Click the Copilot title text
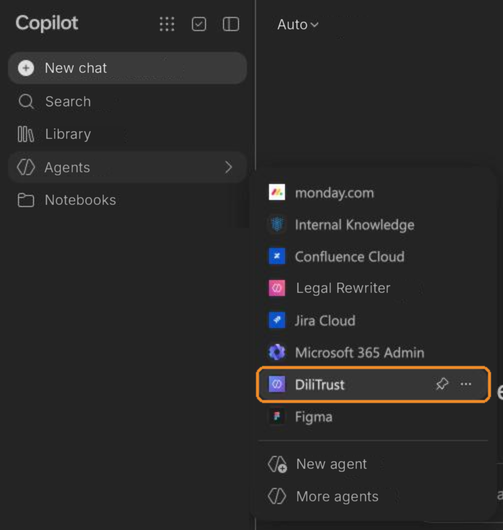This screenshot has width=503, height=530. click(x=47, y=24)
